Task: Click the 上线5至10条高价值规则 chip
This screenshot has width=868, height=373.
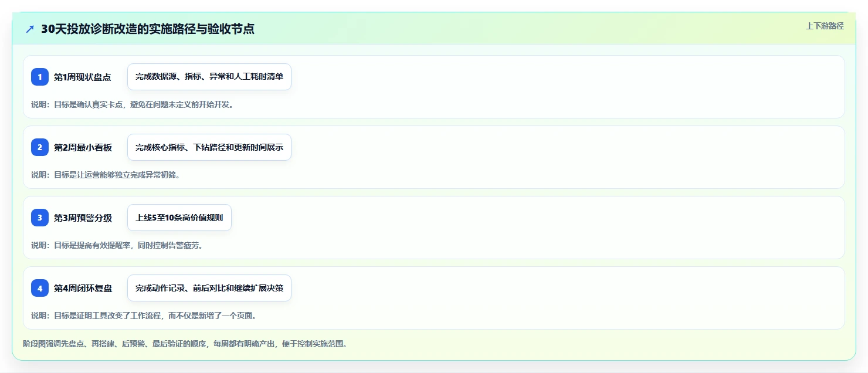Action: tap(179, 218)
